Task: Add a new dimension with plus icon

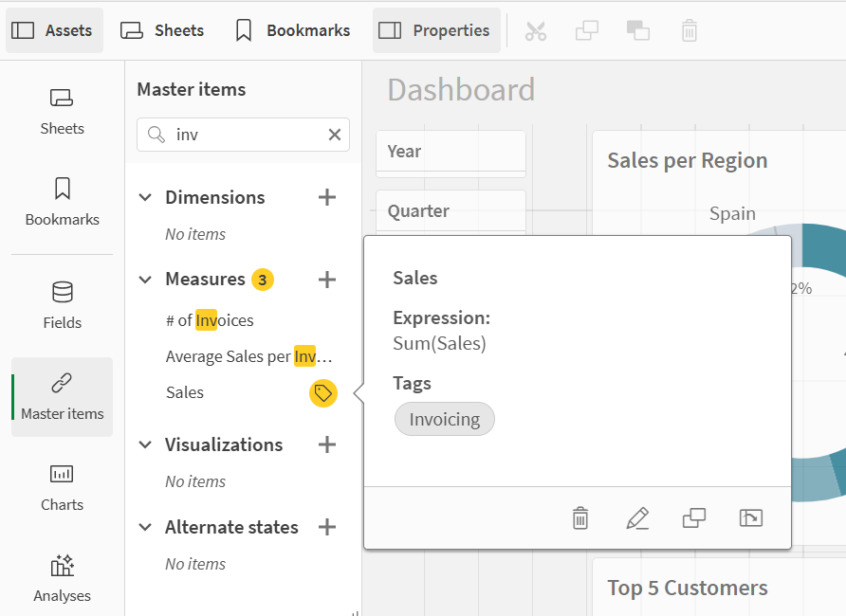Action: tap(327, 197)
